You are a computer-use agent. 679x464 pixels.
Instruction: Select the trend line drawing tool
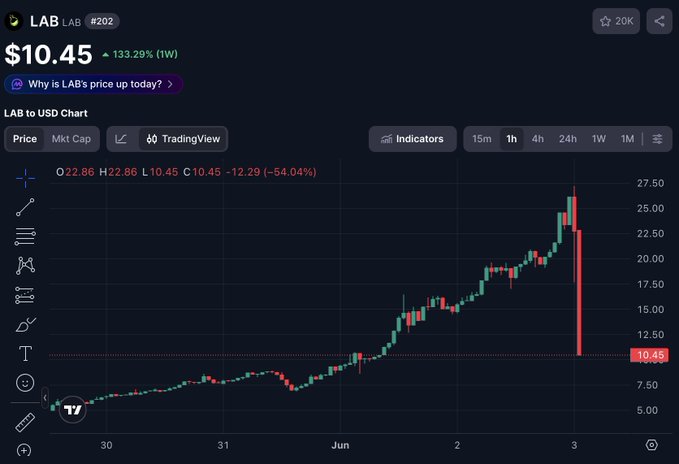tap(25, 207)
